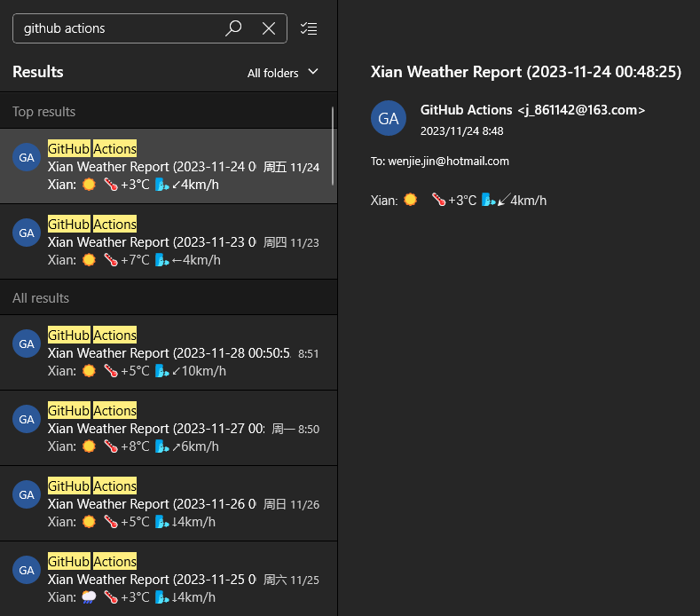Click the email title in the reading pane
This screenshot has height=616, width=700.
click(526, 72)
